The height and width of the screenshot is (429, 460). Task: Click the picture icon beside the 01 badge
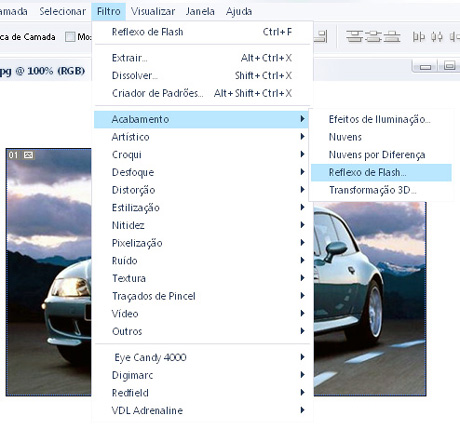point(29,155)
